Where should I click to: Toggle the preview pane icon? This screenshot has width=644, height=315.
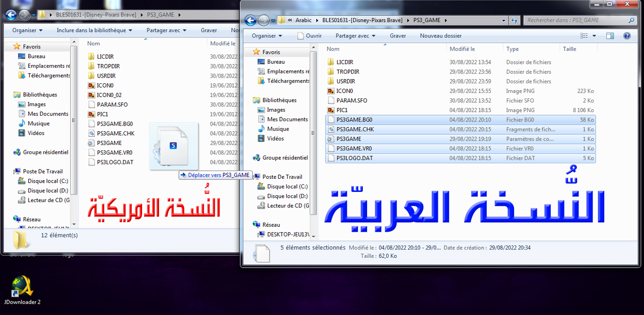coord(610,36)
